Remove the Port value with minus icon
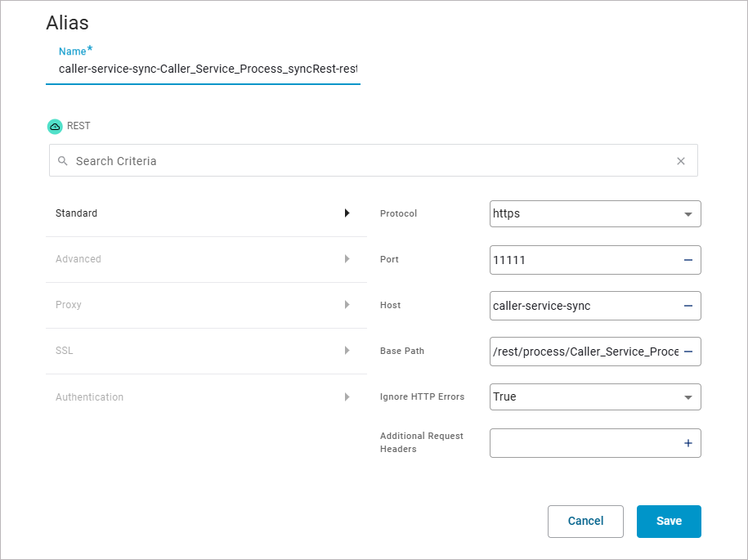This screenshot has width=748, height=560. (688, 260)
